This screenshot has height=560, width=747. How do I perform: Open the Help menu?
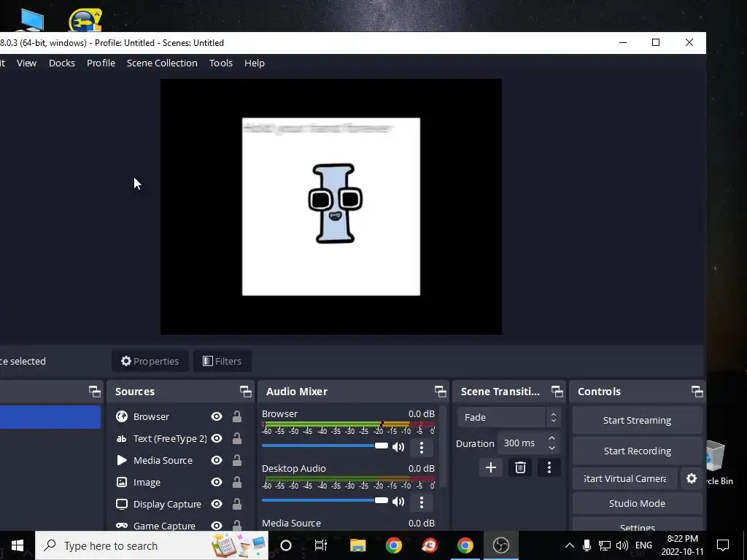click(x=255, y=63)
